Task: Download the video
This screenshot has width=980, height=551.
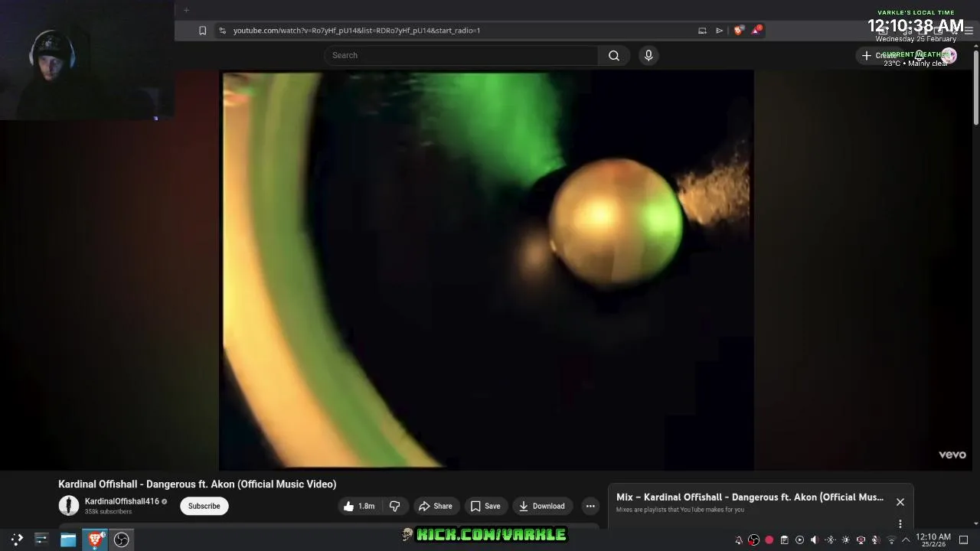Action: (541, 506)
